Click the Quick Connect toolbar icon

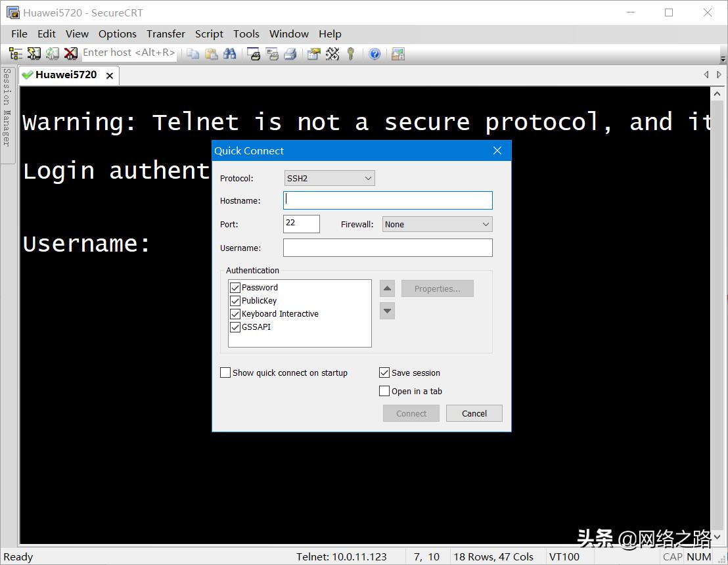coord(34,54)
